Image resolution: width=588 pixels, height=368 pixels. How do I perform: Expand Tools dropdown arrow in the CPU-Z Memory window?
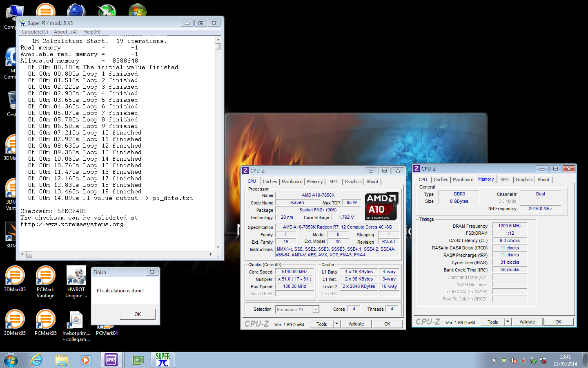[x=508, y=322]
